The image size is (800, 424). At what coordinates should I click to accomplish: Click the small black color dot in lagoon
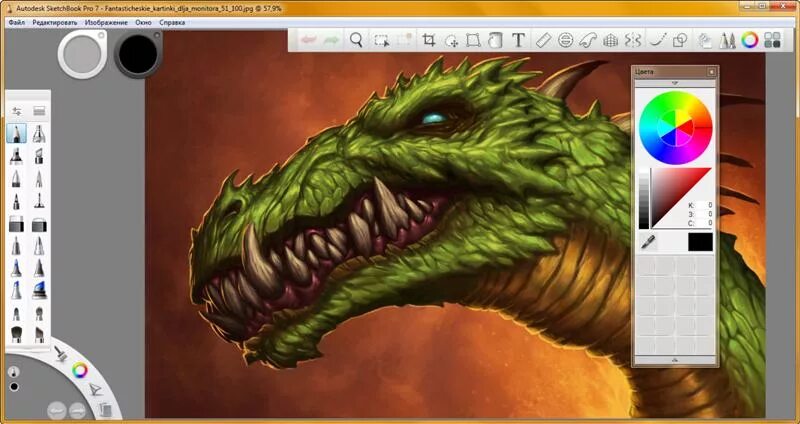pos(14,387)
